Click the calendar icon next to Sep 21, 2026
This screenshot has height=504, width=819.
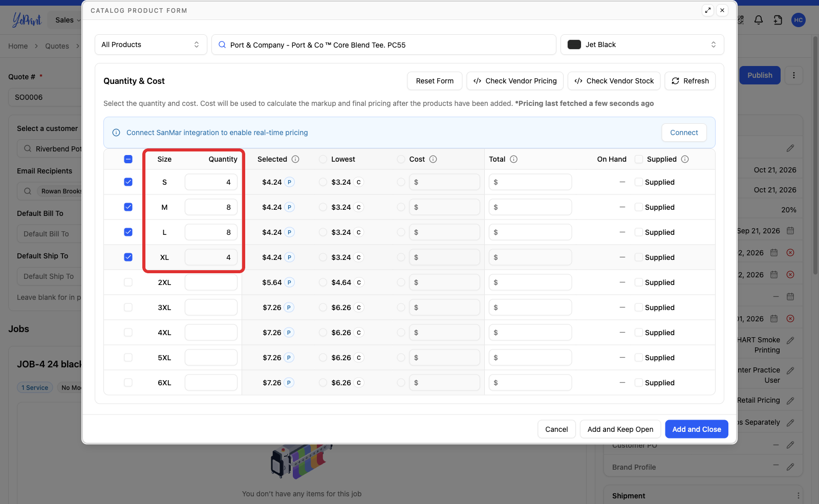click(x=790, y=231)
